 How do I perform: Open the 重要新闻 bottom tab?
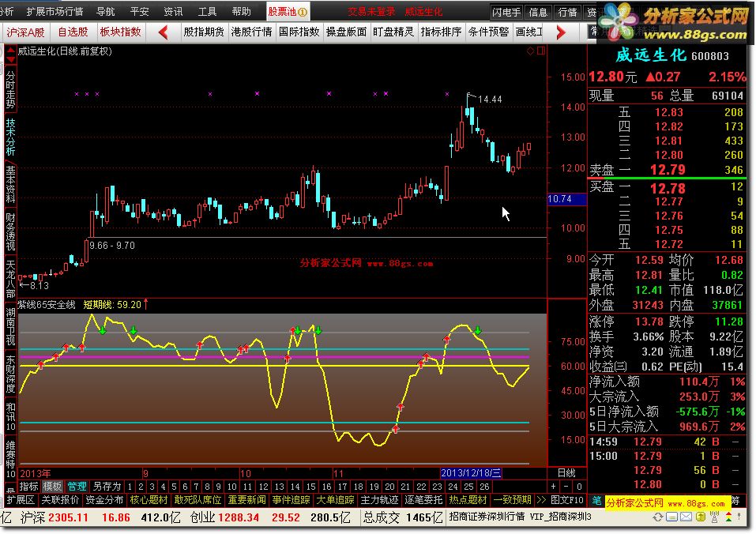point(246,500)
